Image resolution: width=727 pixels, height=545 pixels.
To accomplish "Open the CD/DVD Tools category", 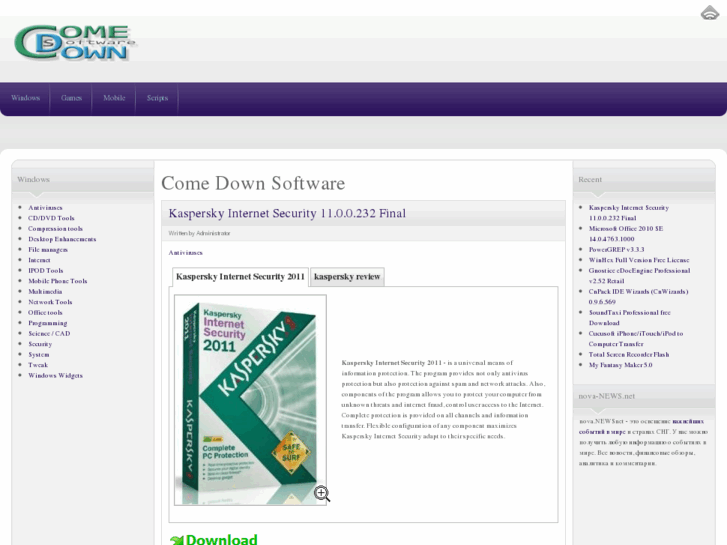I will 51,218.
